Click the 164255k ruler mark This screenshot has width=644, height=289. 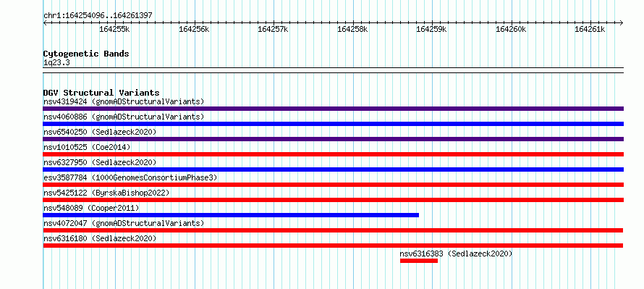(114, 29)
